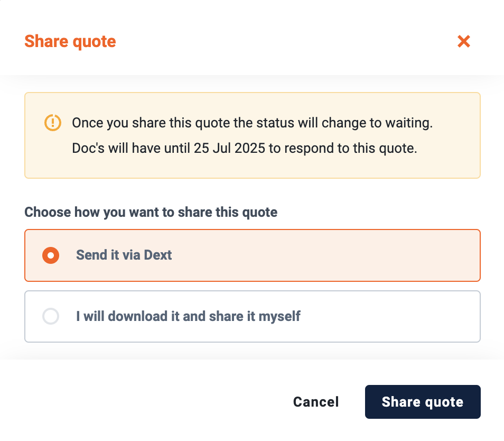
Task: Click the word "myself" in the second option
Action: 279,317
